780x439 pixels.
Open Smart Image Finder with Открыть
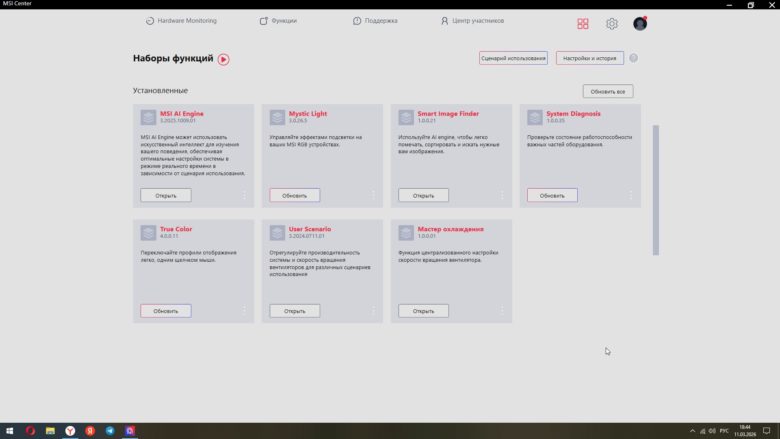click(423, 195)
